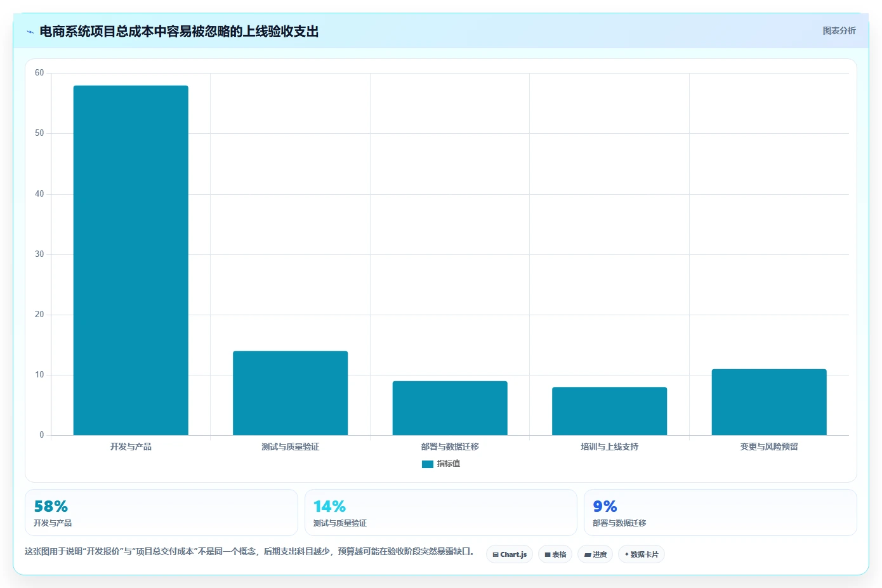Open the 9% 部署与数据迁移 data card
The image size is (882, 588).
[720, 513]
